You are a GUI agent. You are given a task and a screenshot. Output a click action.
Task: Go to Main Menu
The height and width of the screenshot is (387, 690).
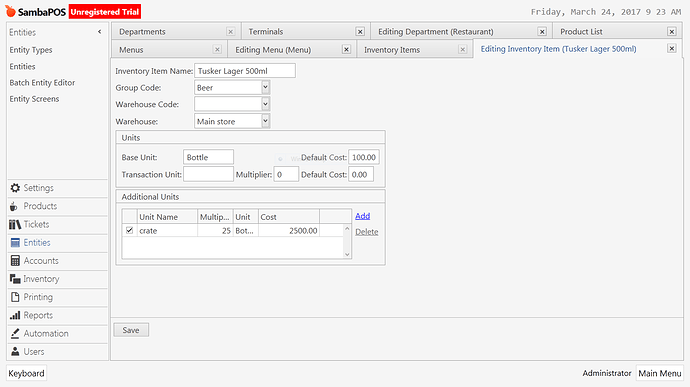(x=660, y=373)
